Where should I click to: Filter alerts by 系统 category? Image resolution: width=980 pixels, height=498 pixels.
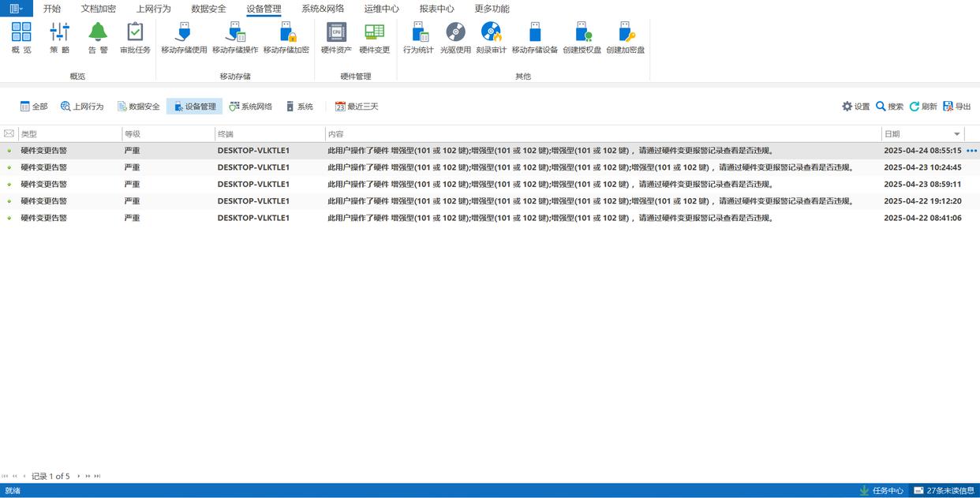click(300, 107)
